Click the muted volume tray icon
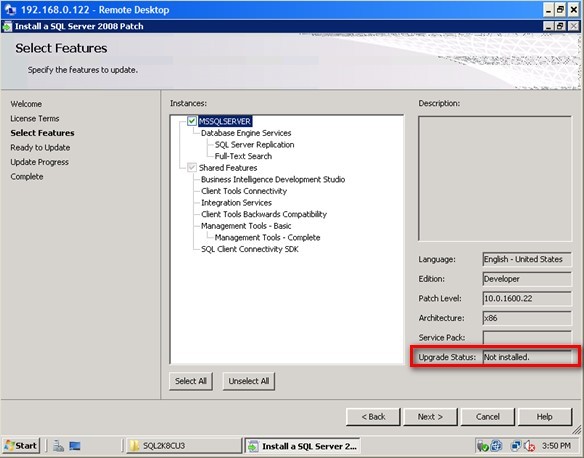 coord(529,446)
